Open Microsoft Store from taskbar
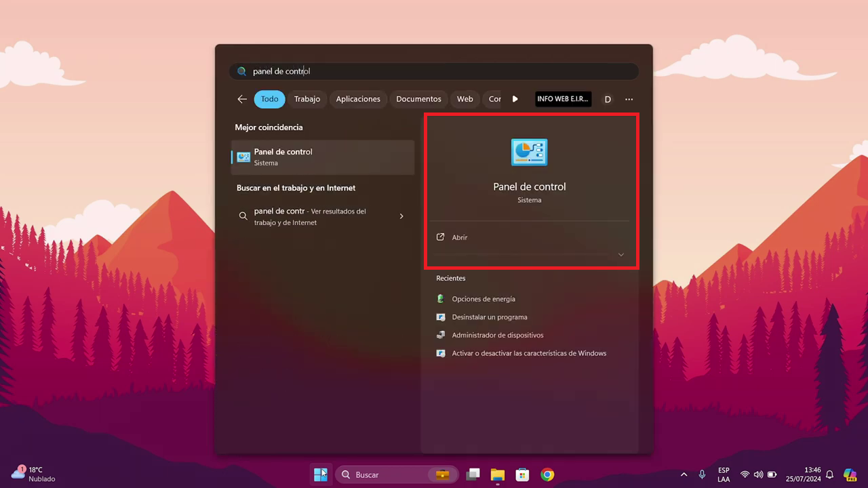This screenshot has height=488, width=868. coord(522,474)
